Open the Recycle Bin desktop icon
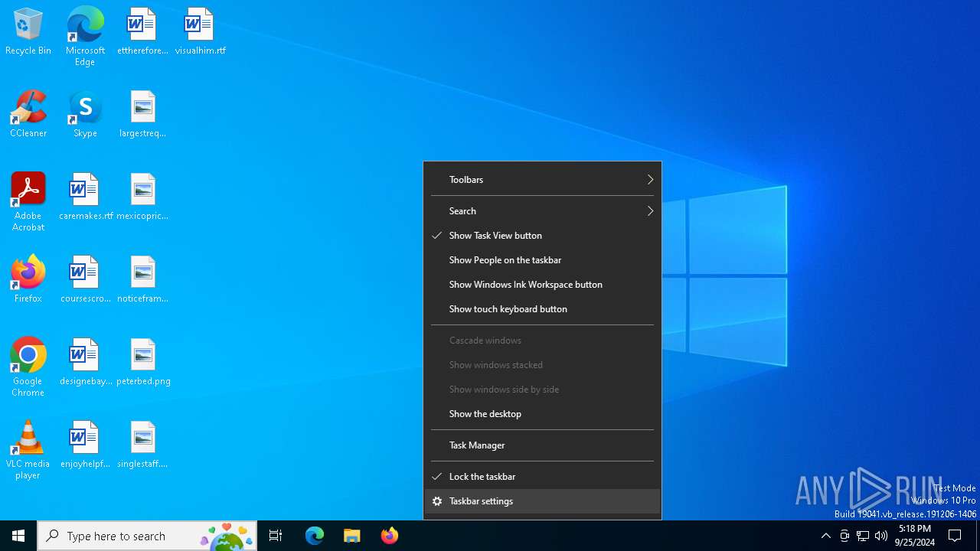Screen dimensions: 980x551 (28, 31)
